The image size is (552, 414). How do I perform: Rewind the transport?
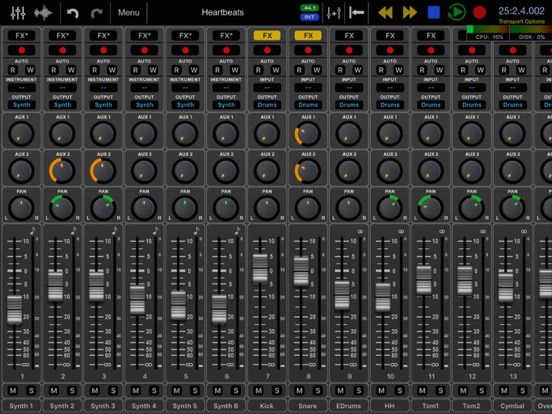pos(385,13)
